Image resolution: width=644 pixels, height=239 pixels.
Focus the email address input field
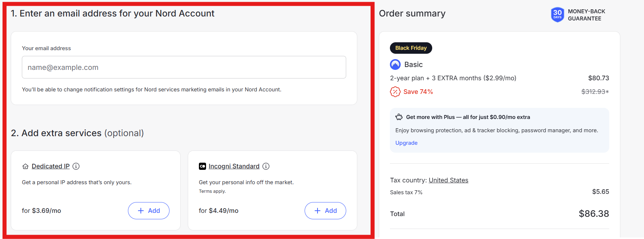pos(184,67)
